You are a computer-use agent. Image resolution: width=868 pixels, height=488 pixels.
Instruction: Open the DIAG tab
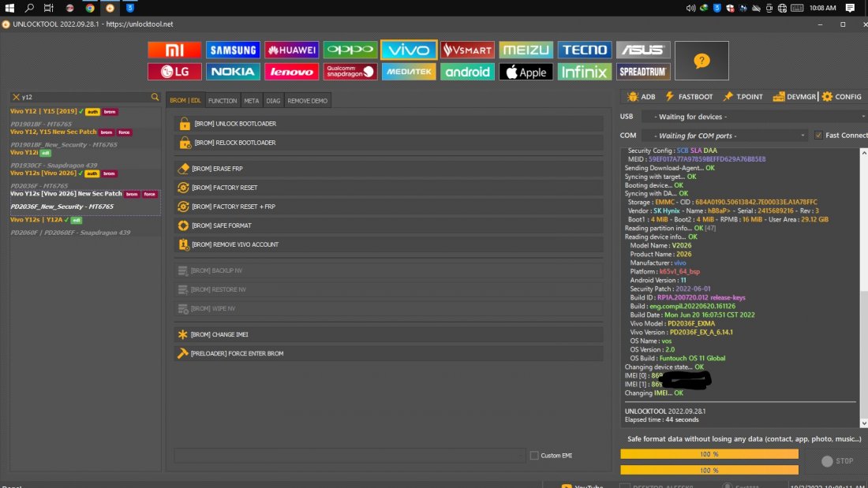[x=274, y=101]
